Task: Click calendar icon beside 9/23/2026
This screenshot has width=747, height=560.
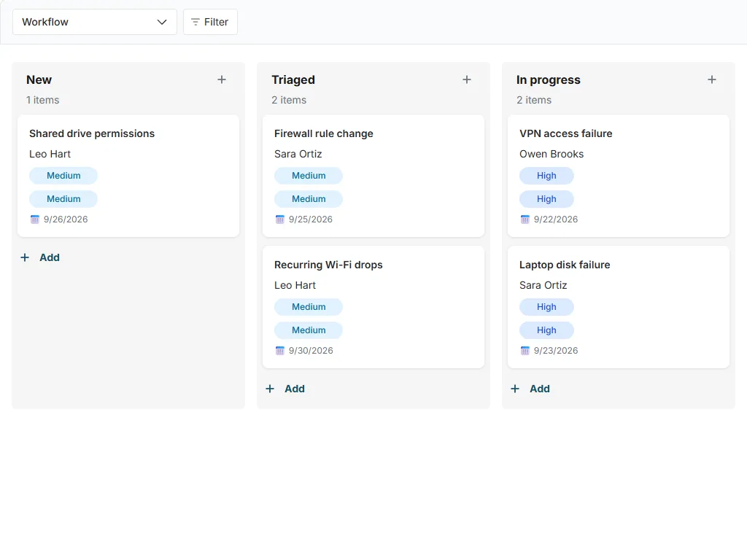Action: point(525,351)
